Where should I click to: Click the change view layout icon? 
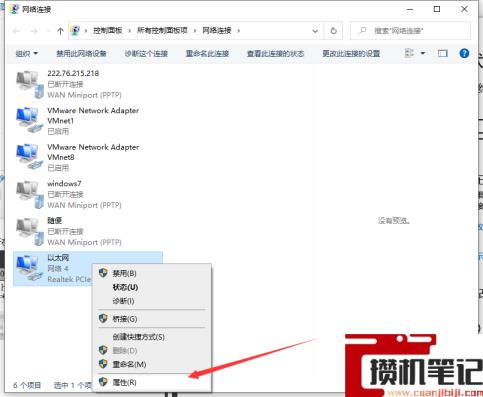[x=409, y=53]
